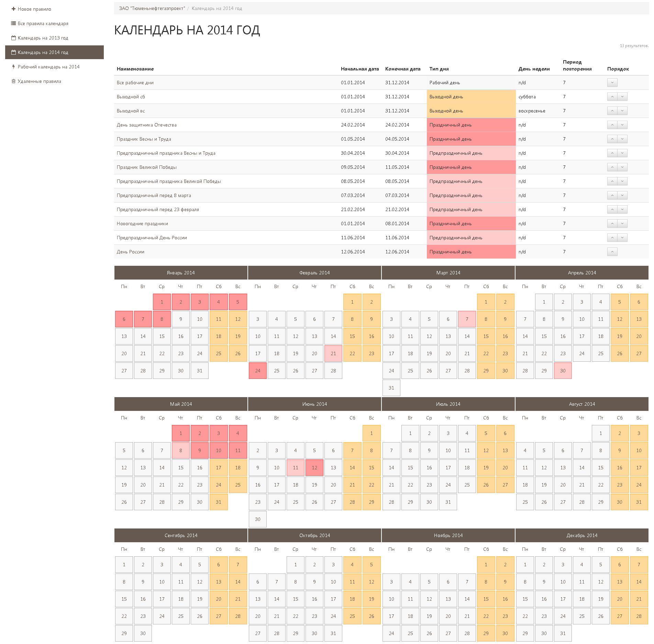Select May 9 in Май 2014
Screen dimensions: 654x644
pos(200,450)
